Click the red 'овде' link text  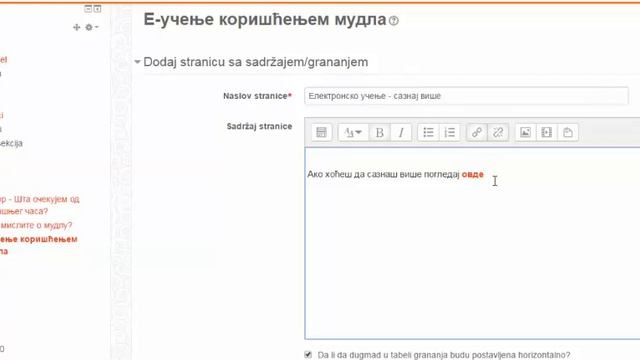coord(473,174)
